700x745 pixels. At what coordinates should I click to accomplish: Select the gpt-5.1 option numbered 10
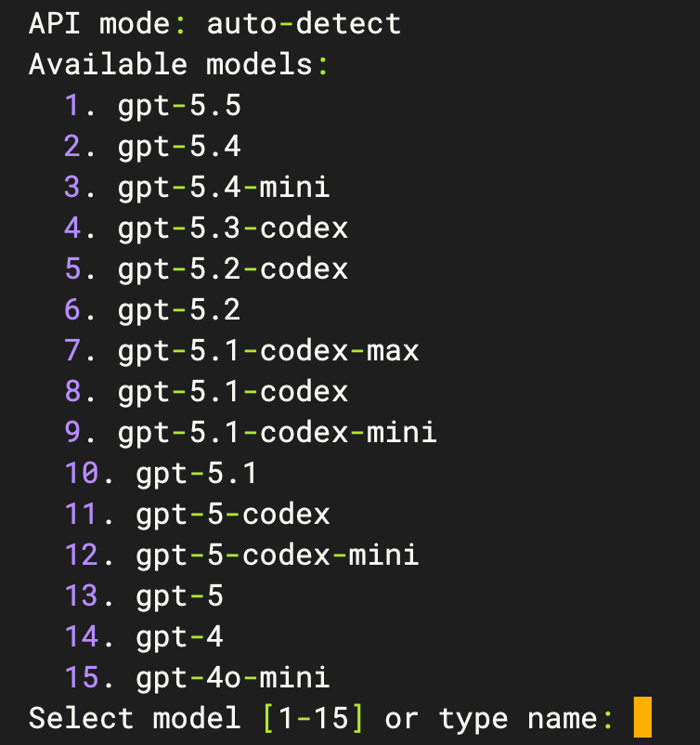click(161, 473)
